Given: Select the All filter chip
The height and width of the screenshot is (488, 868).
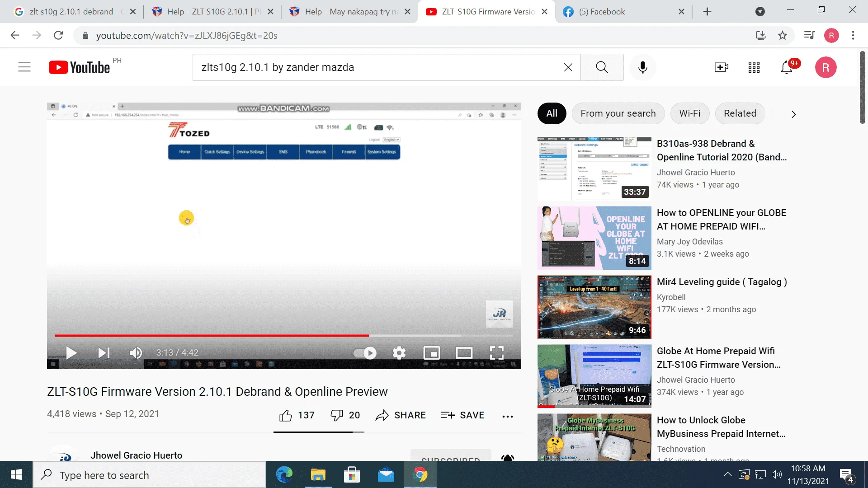Looking at the screenshot, I should 552,113.
